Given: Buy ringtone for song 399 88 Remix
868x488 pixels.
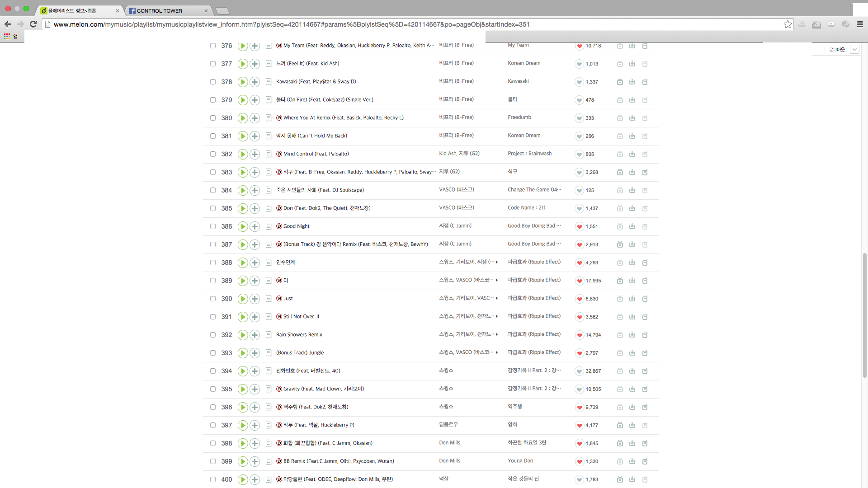Looking at the screenshot, I should 645,461.
